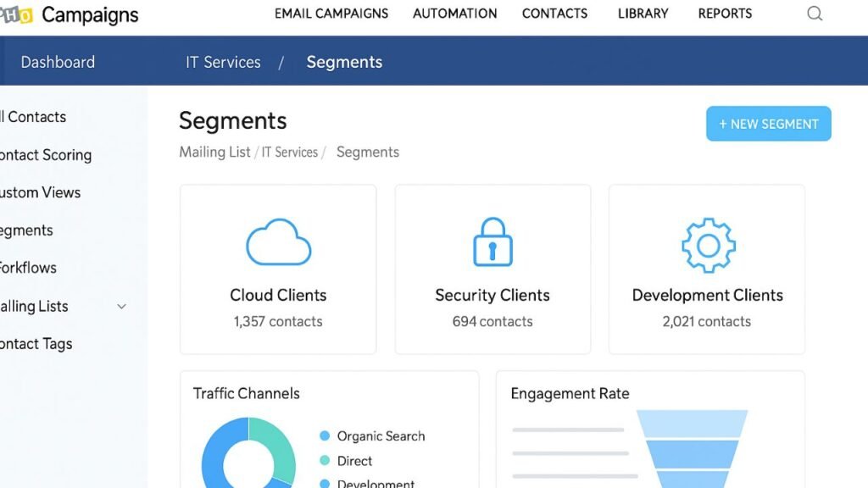Open the Cloud Clients segment title
Viewport: 868px width, 488px height.
tap(278, 295)
